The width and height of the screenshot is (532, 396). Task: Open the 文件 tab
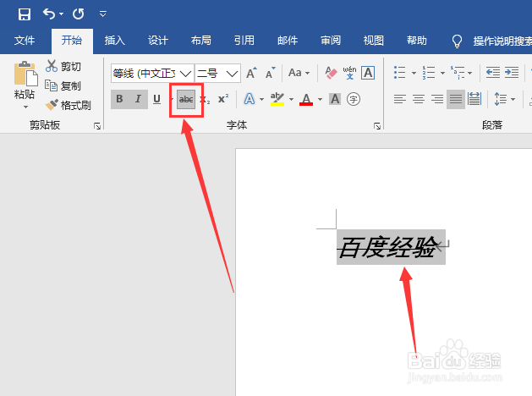25,41
